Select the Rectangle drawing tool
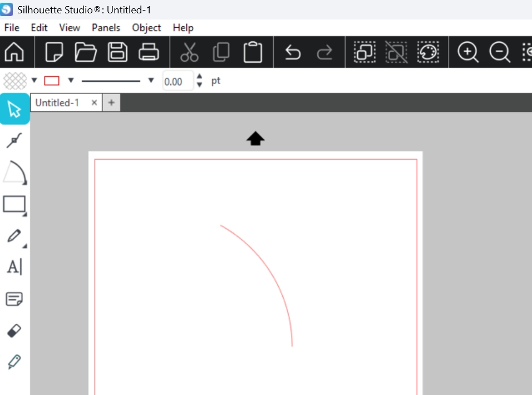Screen dimensions: 532x395 pyautogui.click(x=14, y=204)
